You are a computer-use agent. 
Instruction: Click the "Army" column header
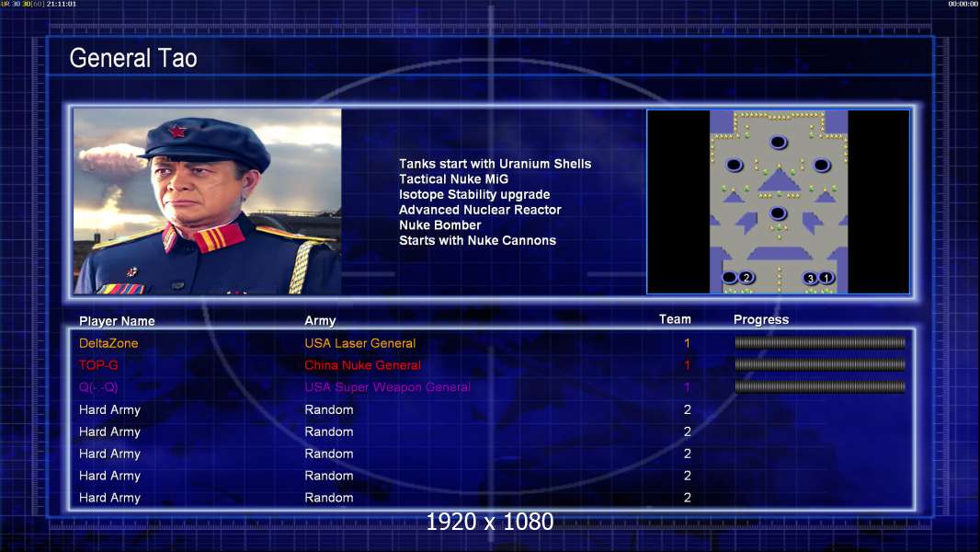[320, 321]
